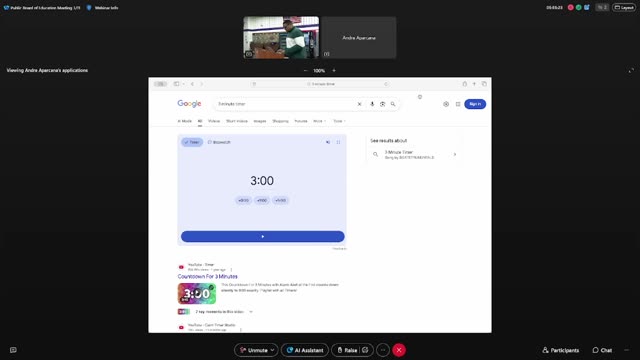The image size is (640, 360).
Task: Open the AI Assistant
Action: pyautogui.click(x=305, y=350)
